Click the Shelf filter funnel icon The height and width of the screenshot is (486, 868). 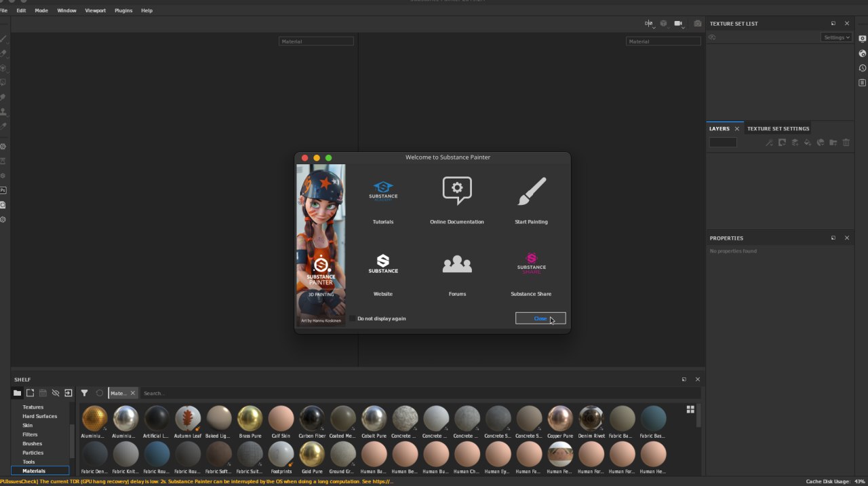coord(85,393)
